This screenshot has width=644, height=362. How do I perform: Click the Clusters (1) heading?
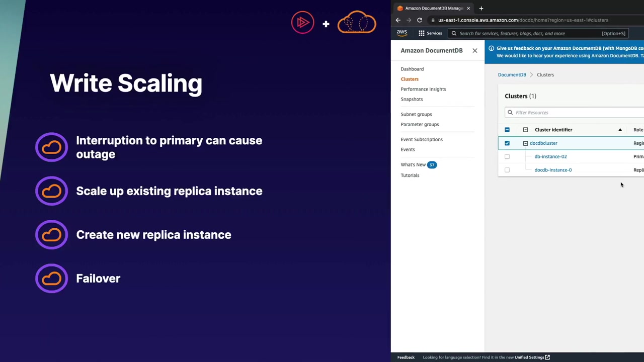[x=520, y=96]
